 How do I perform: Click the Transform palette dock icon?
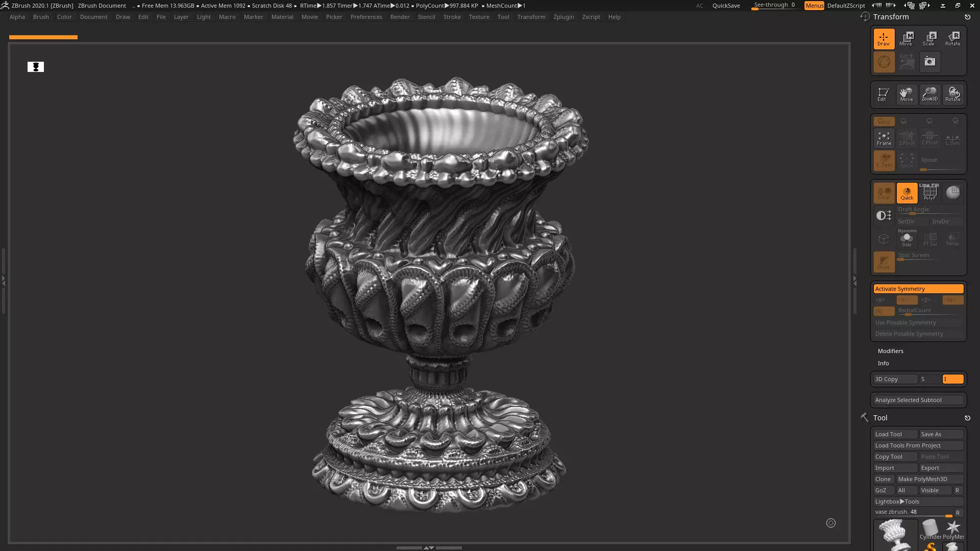coord(865,17)
